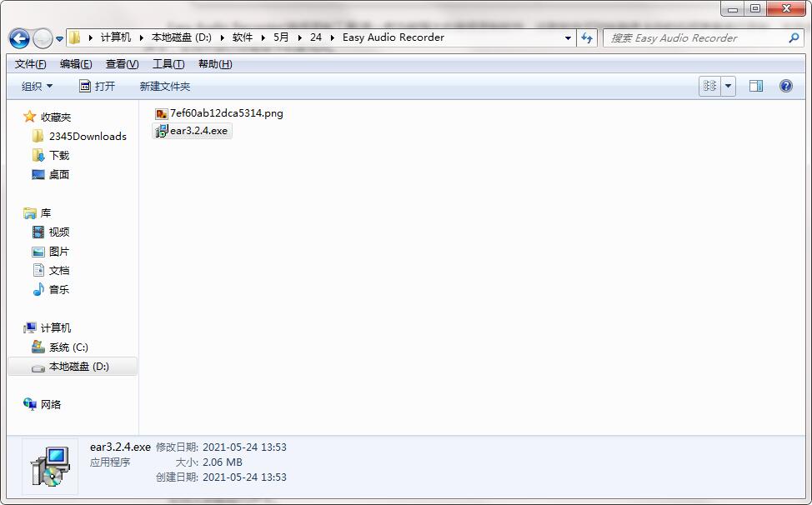The height and width of the screenshot is (505, 812).
Task: Click ear3.2.4.exe name in details pane
Action: 120,447
